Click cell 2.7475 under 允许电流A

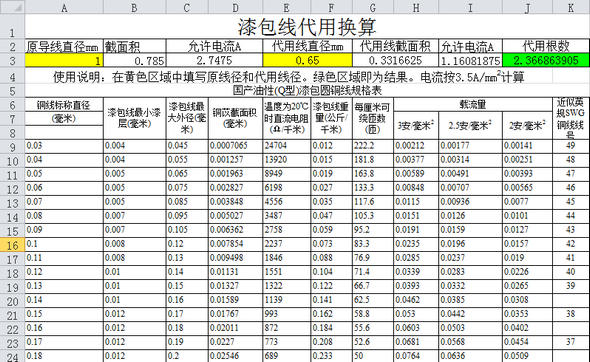pos(214,60)
